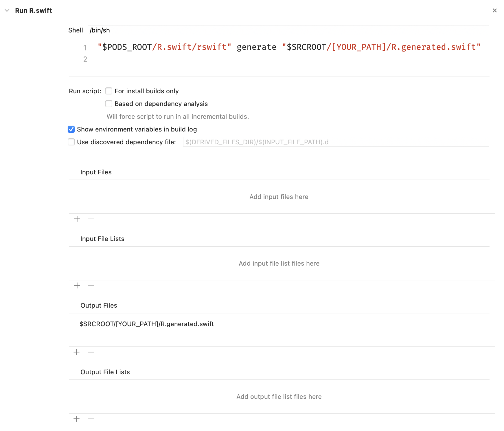Click the Output Files section header
This screenshot has height=431, width=504.
pos(99,305)
